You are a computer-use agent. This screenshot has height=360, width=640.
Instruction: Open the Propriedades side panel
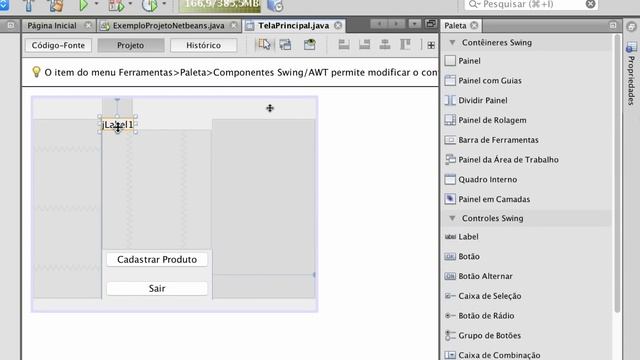[x=631, y=73]
